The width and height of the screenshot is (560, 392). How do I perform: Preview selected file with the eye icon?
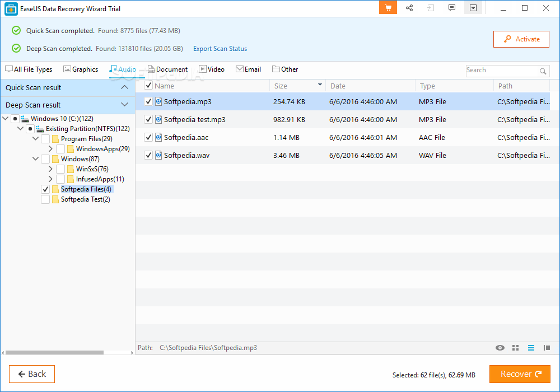coord(500,348)
